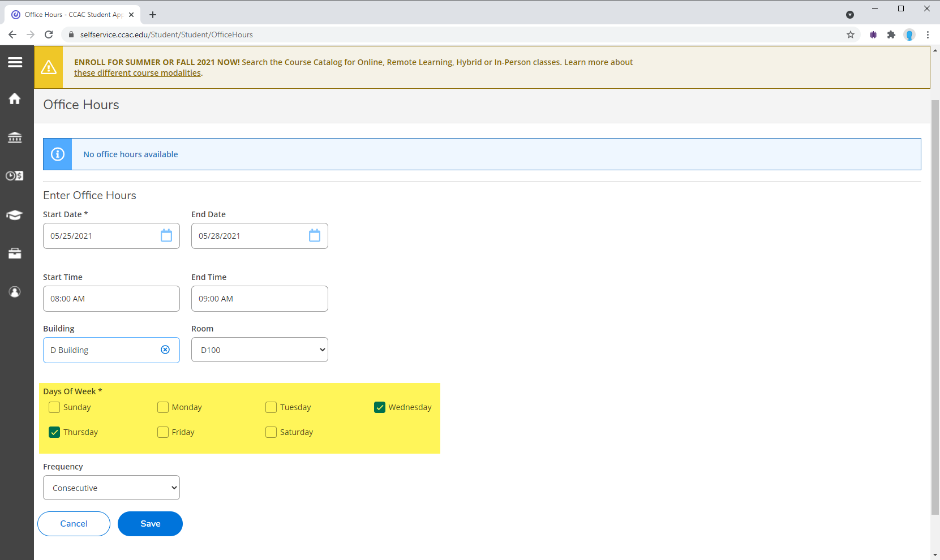Go back in the browser
The height and width of the screenshot is (560, 940).
click(12, 35)
